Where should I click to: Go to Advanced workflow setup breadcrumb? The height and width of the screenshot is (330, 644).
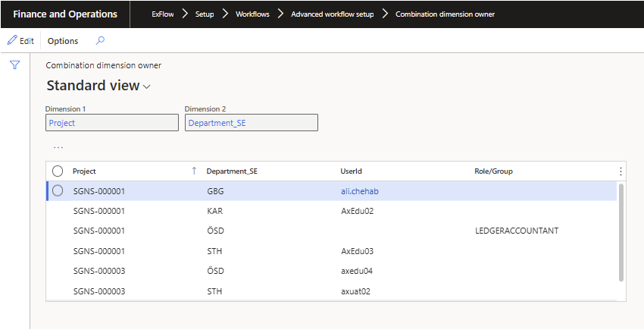tap(333, 14)
